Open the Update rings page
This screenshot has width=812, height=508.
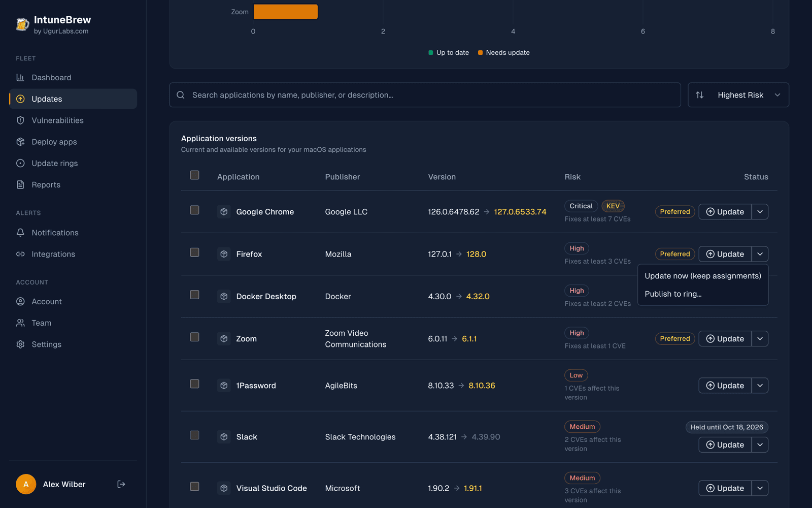[73, 163]
